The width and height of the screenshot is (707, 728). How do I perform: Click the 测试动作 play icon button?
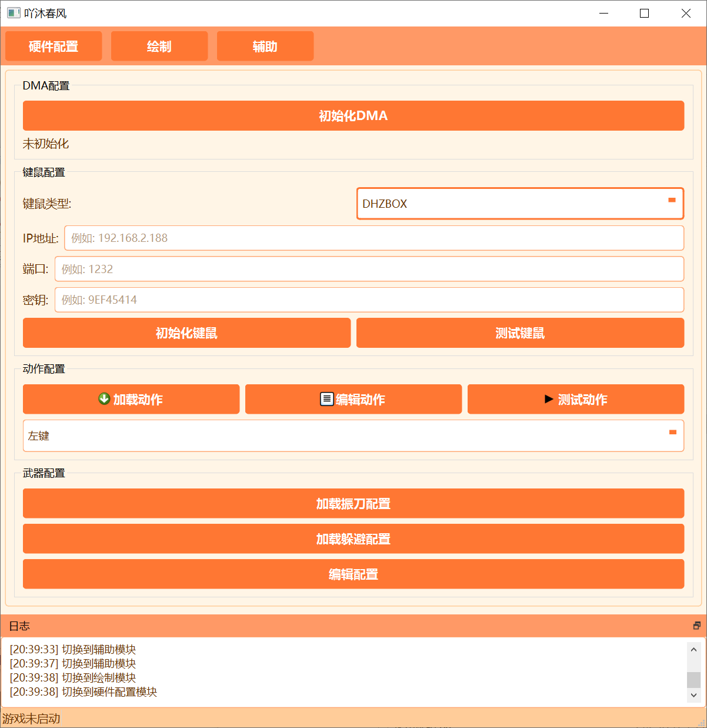click(575, 400)
